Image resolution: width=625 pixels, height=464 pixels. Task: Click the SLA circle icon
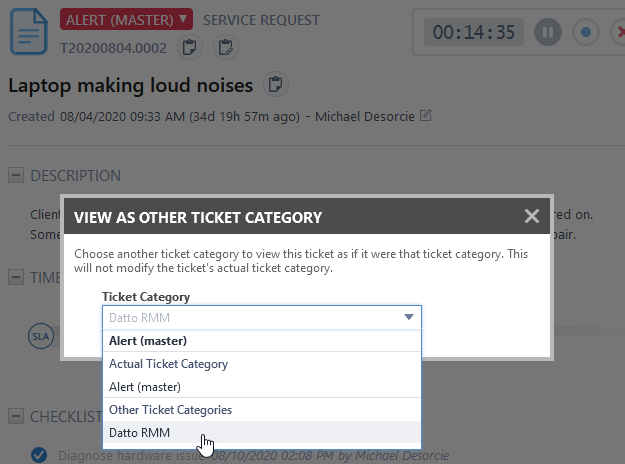[40, 336]
